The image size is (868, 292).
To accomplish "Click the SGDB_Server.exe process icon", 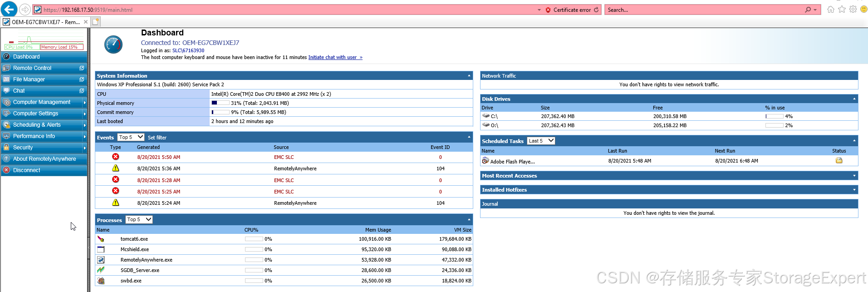I will (x=101, y=270).
